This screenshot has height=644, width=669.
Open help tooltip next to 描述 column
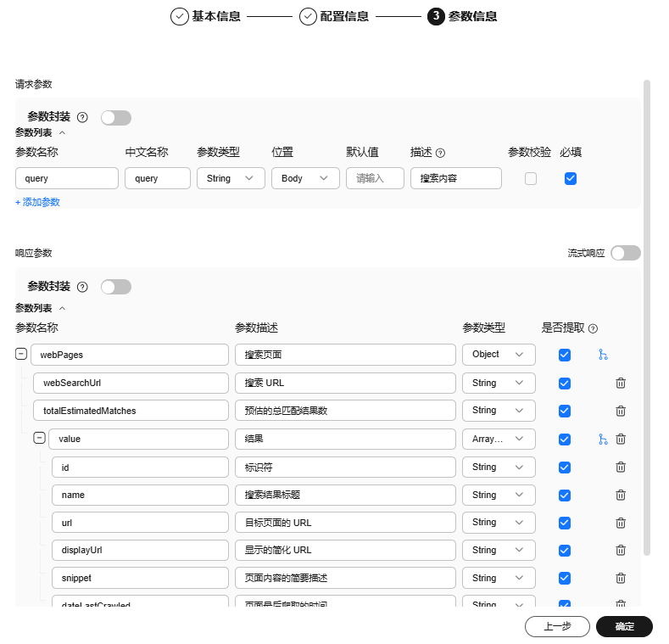pyautogui.click(x=440, y=153)
